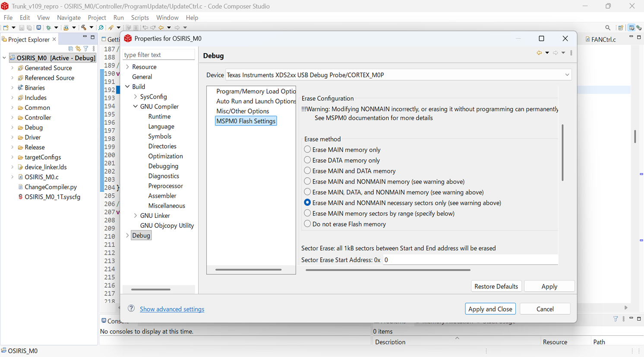Switch to the CCS Debug perspective icon
This screenshot has height=357, width=644.
pos(639,28)
